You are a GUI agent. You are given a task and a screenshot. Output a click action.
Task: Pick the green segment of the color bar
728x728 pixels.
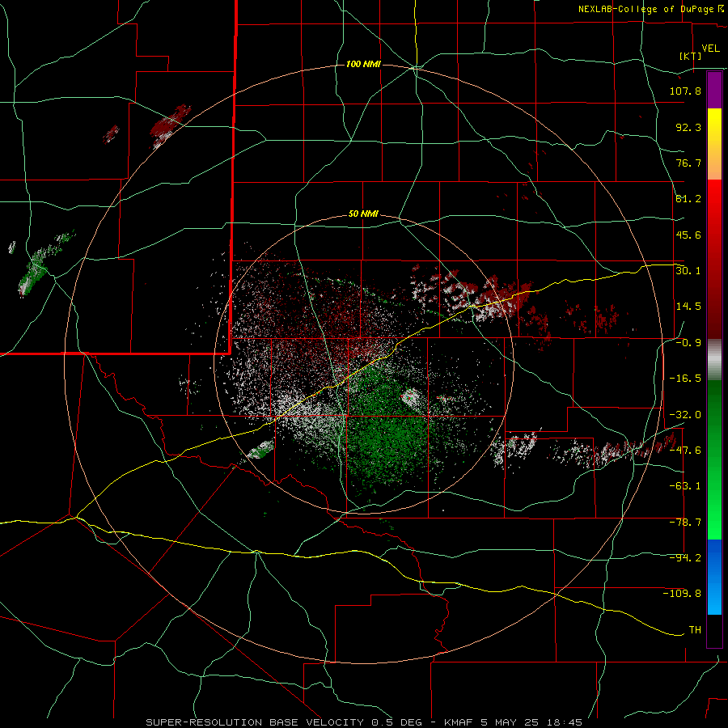click(x=714, y=459)
